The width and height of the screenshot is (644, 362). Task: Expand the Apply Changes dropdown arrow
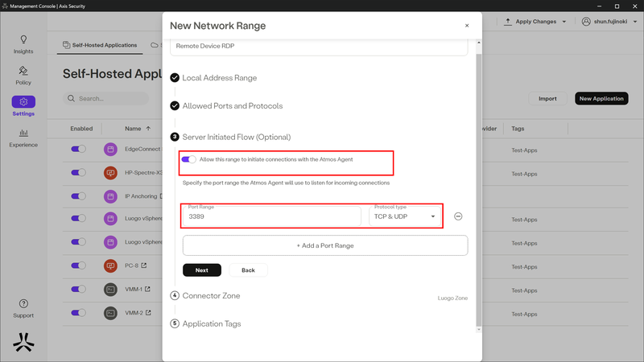pyautogui.click(x=564, y=22)
